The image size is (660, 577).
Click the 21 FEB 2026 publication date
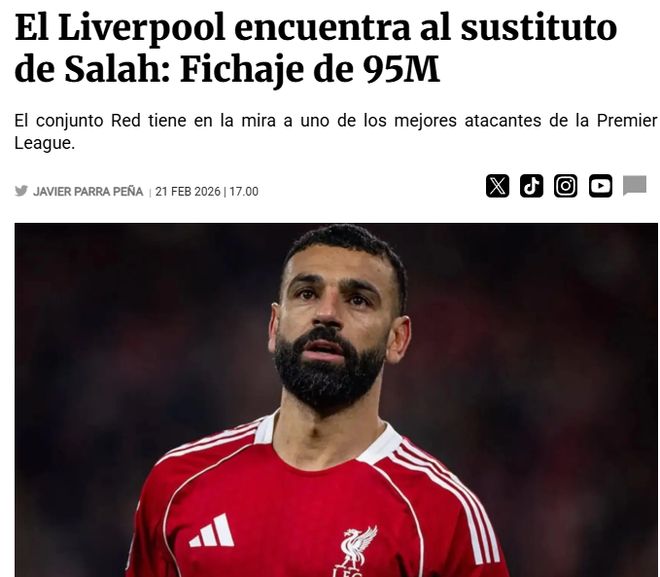pyautogui.click(x=188, y=191)
